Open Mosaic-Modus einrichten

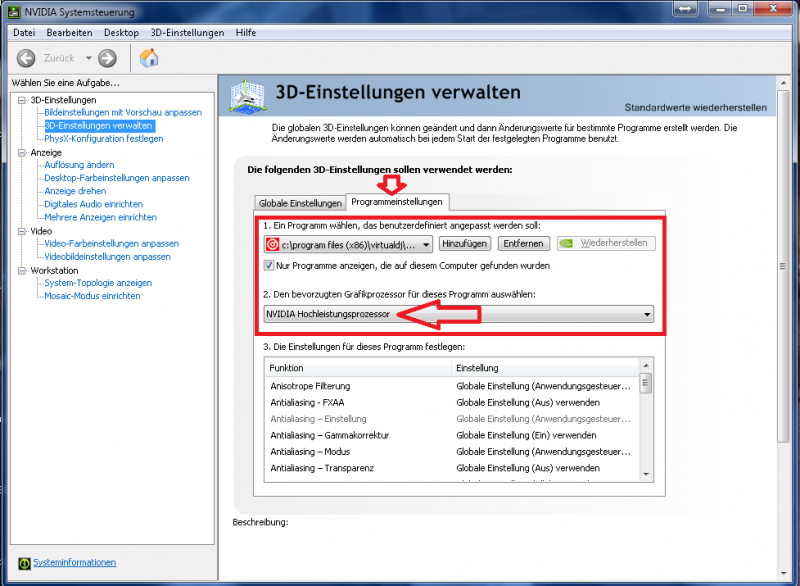[x=92, y=296]
